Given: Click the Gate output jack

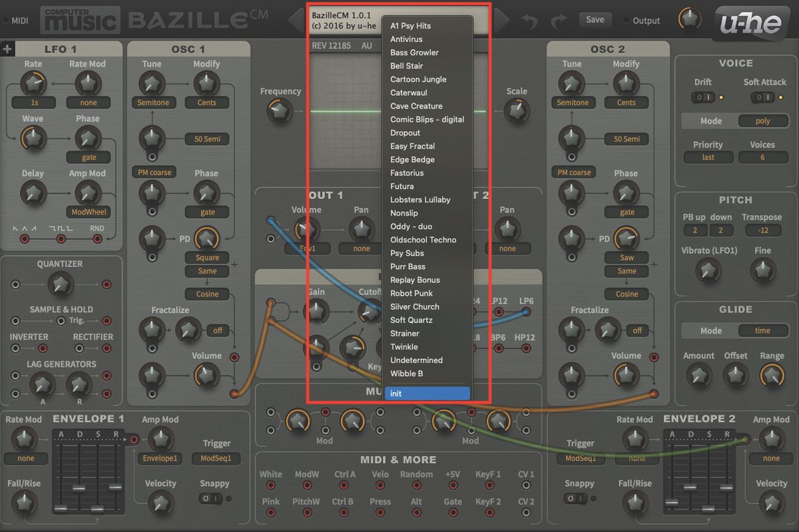Looking at the screenshot, I should pos(453,513).
